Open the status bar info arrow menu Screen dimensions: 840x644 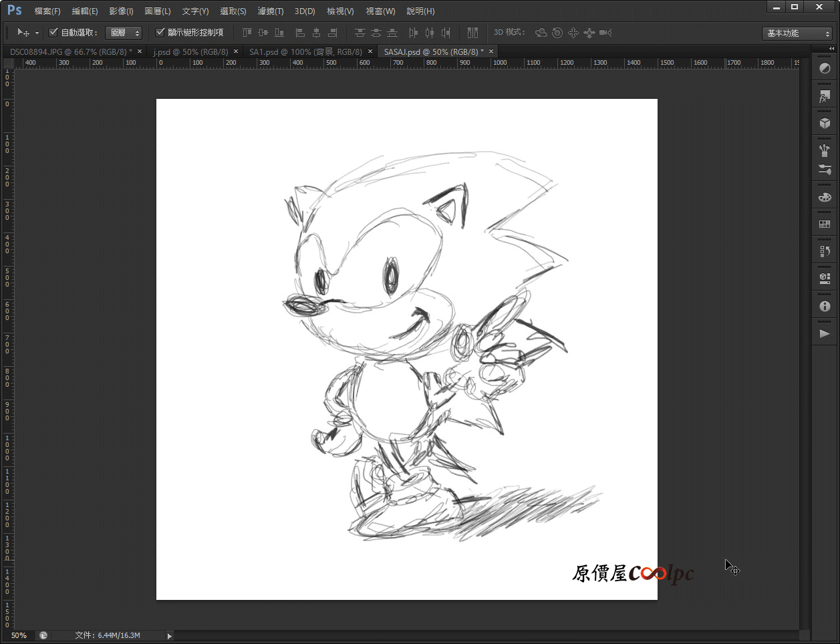(170, 636)
